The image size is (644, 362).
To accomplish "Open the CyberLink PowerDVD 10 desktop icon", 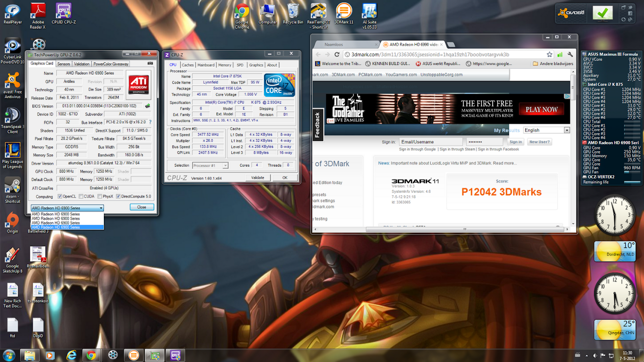I will pos(13,51).
